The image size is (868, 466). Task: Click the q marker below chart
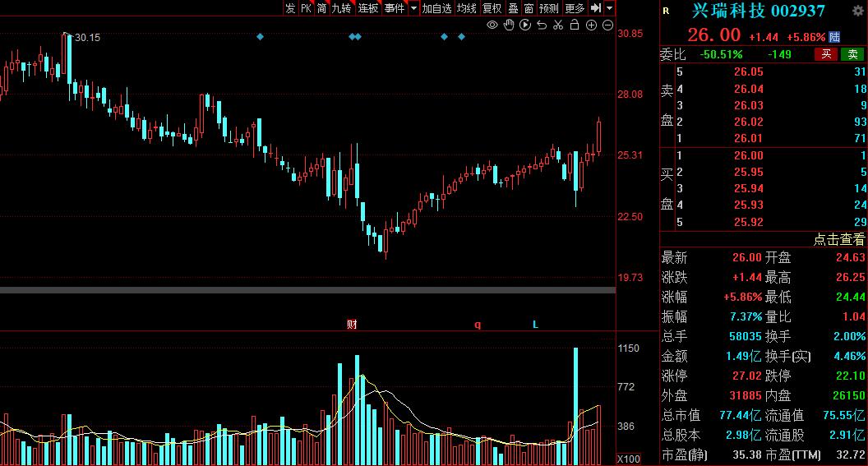pos(478,325)
